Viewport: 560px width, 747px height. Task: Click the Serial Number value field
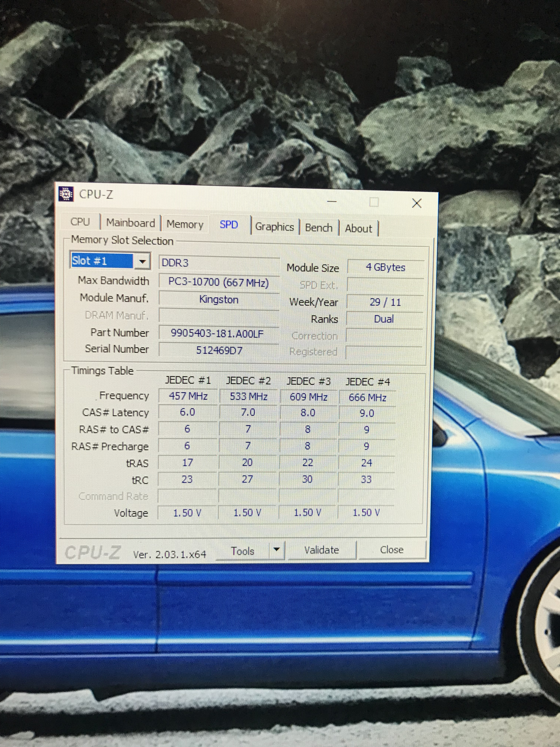point(219,350)
